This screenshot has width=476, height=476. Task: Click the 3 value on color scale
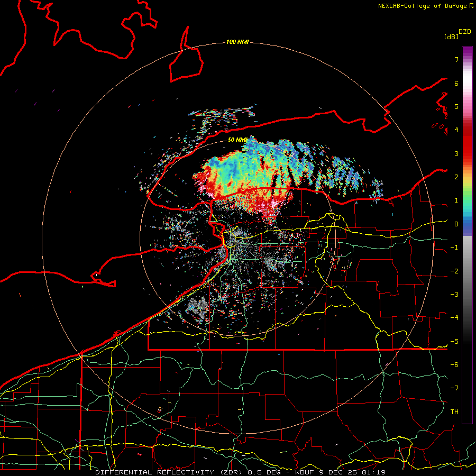pos(456,153)
